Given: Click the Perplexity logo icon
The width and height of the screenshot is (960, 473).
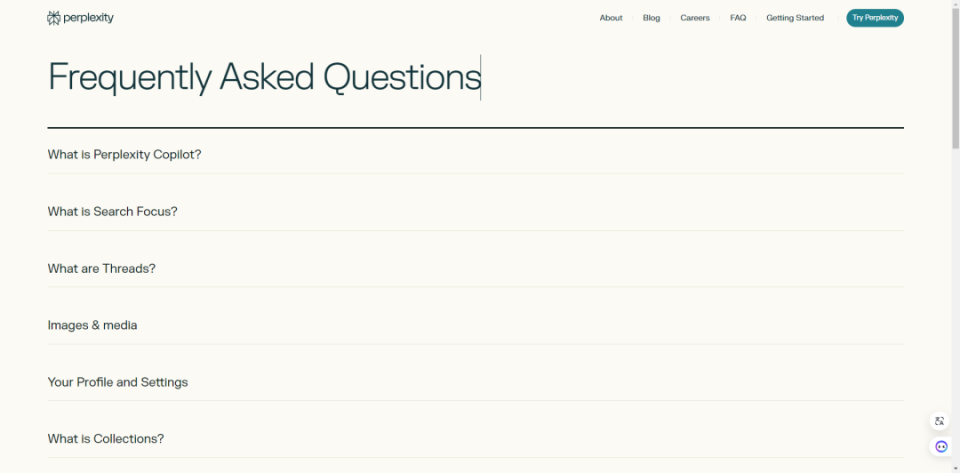Looking at the screenshot, I should coord(54,18).
